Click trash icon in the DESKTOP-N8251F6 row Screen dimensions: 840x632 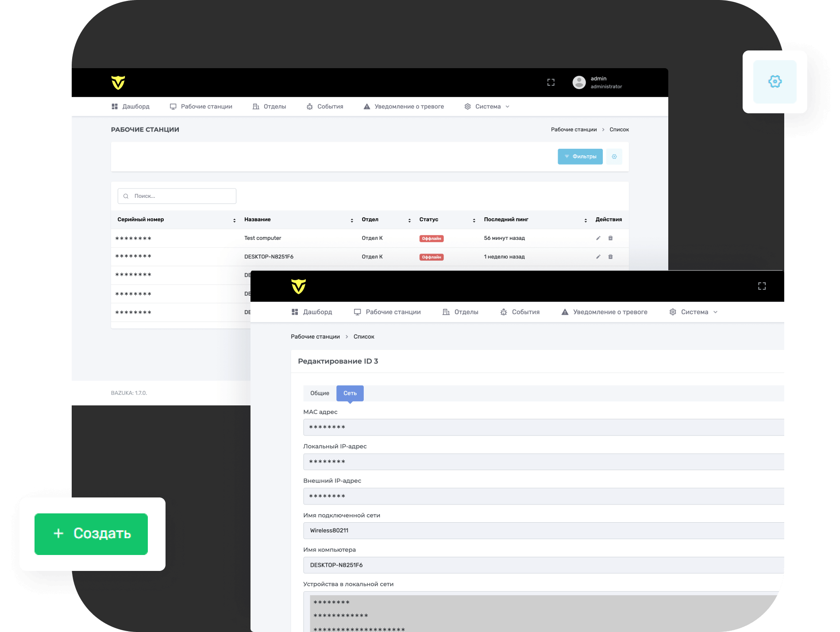point(610,257)
